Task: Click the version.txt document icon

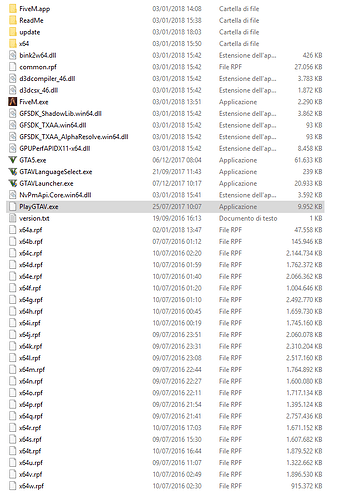Action: pyautogui.click(x=12, y=218)
